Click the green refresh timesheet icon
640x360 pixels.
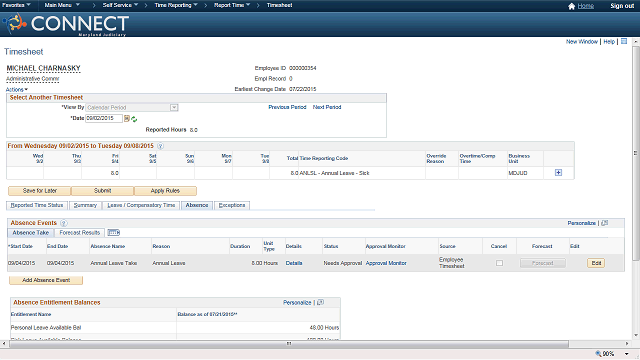click(x=134, y=119)
